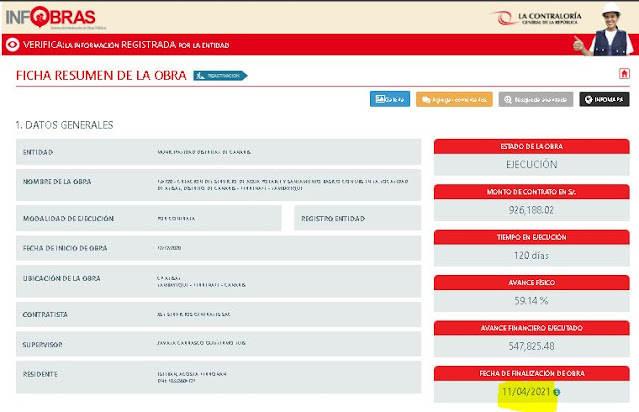Click the eye icon beside VERIFICA
The width and height of the screenshot is (639, 412).
pyautogui.click(x=12, y=44)
